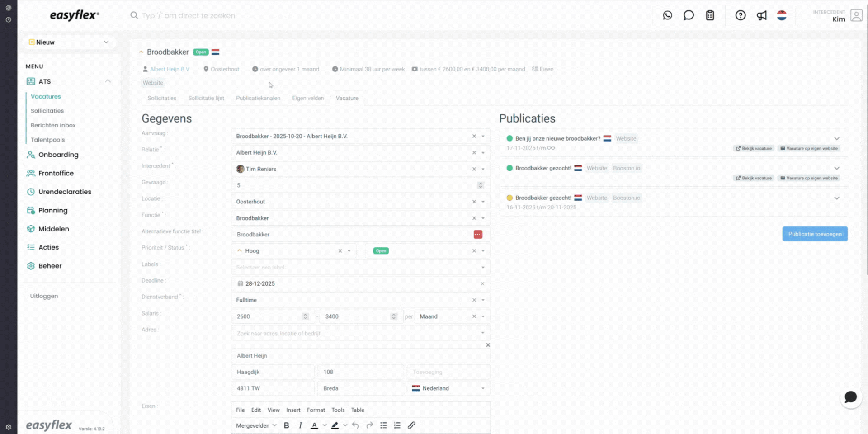Open the help question mark icon
868x434 pixels.
click(741, 15)
